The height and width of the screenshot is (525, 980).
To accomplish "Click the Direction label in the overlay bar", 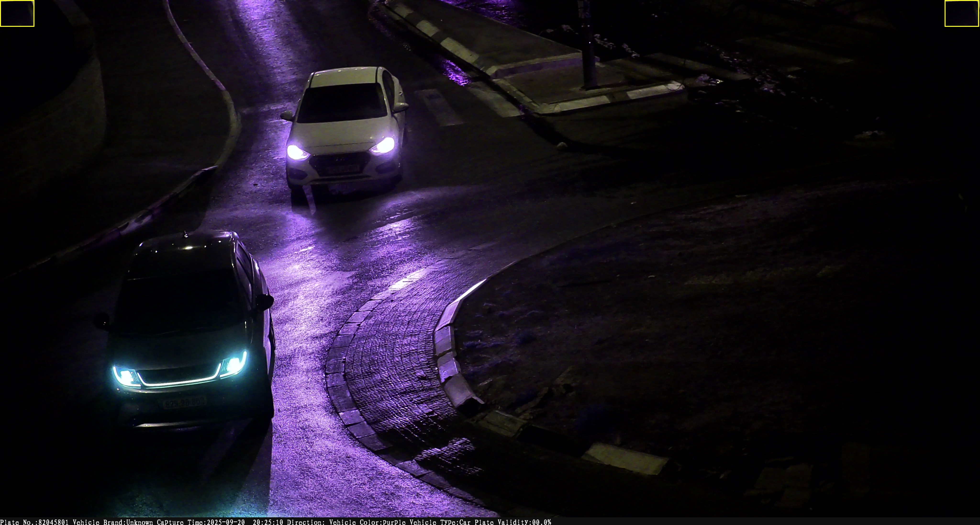I will [x=306, y=522].
